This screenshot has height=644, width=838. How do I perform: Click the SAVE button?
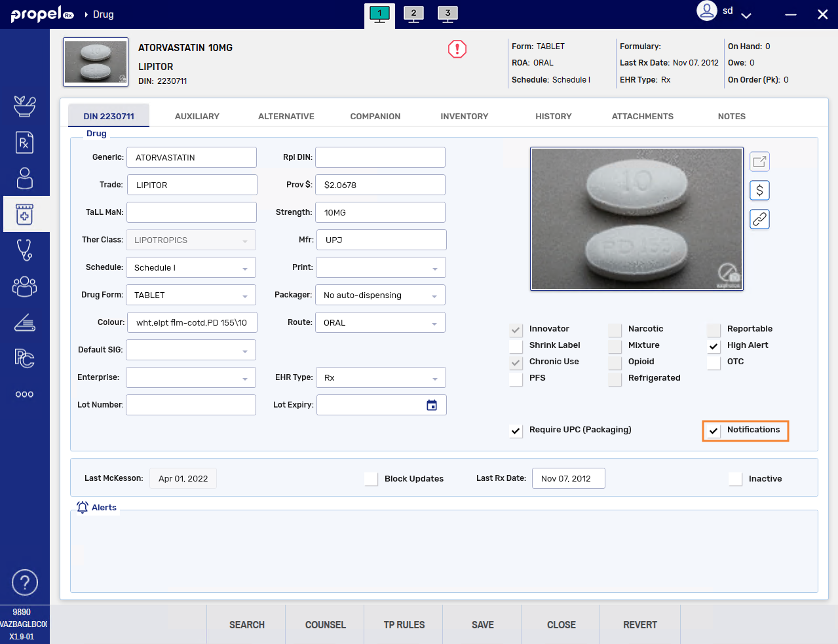tap(482, 624)
